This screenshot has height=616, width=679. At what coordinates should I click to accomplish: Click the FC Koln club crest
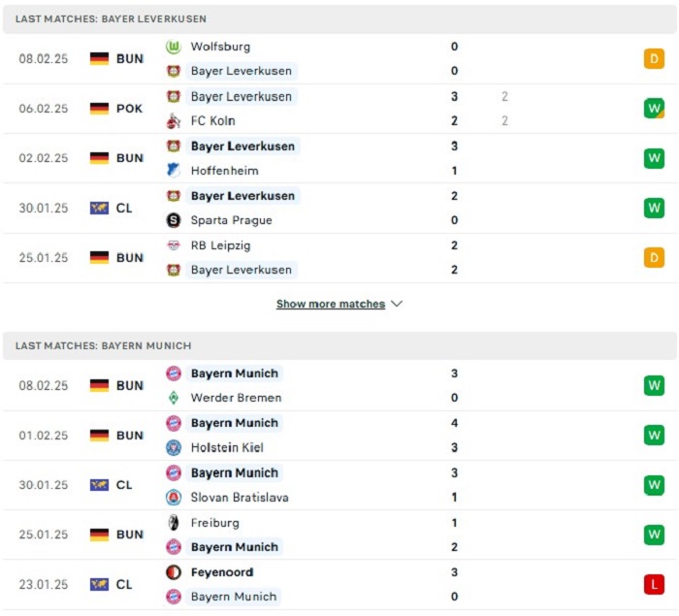click(x=174, y=121)
